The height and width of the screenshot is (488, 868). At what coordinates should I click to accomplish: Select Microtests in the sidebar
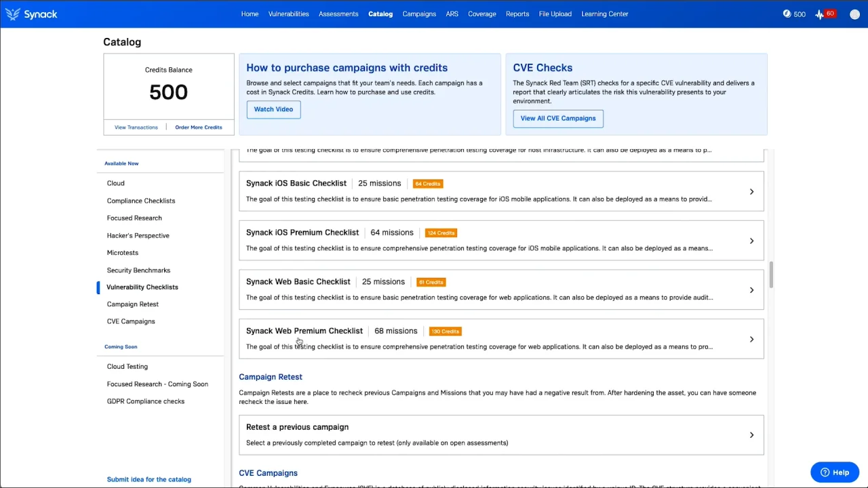[123, 252]
